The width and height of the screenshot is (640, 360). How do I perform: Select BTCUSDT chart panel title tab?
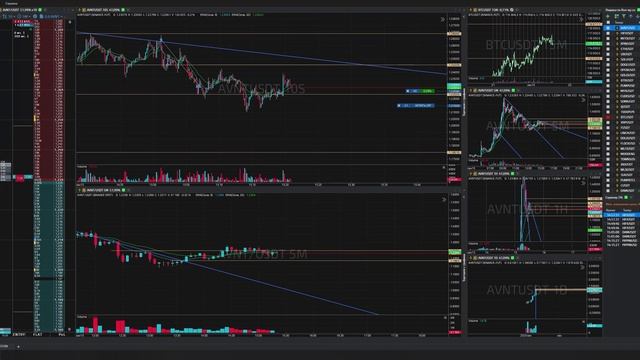click(x=493, y=9)
